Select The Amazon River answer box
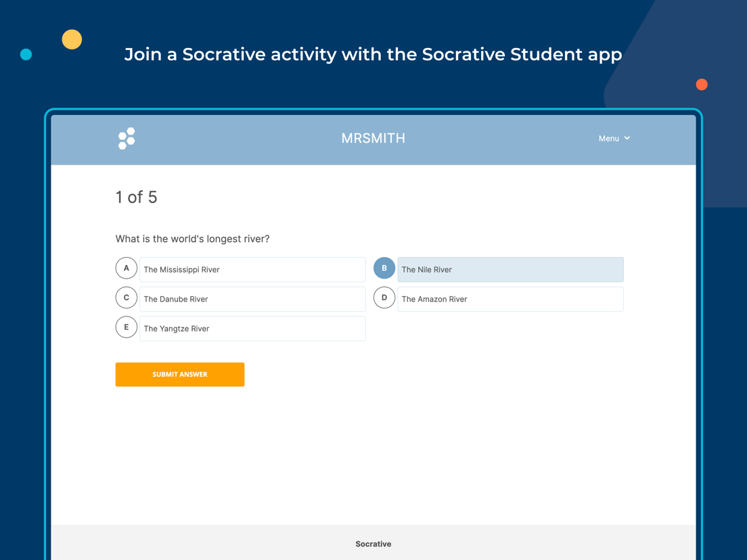 click(510, 299)
